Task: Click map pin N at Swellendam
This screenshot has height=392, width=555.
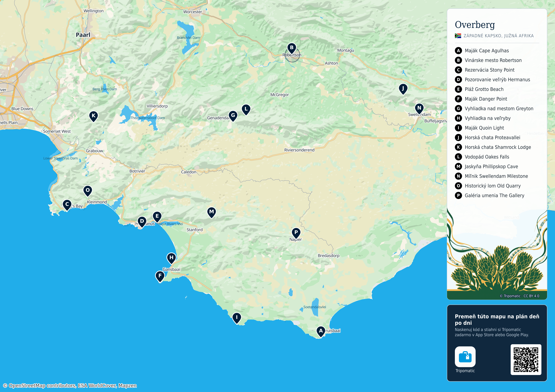Action: [419, 109]
